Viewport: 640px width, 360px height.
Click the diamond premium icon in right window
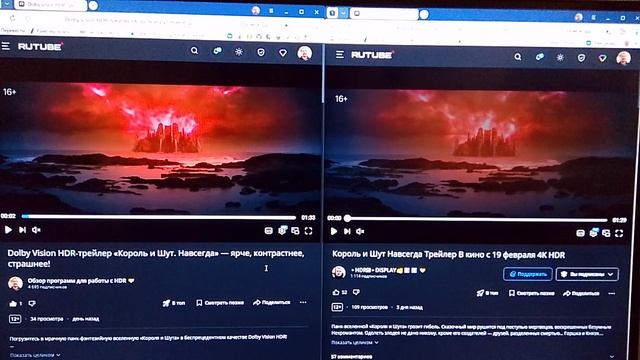[602, 58]
